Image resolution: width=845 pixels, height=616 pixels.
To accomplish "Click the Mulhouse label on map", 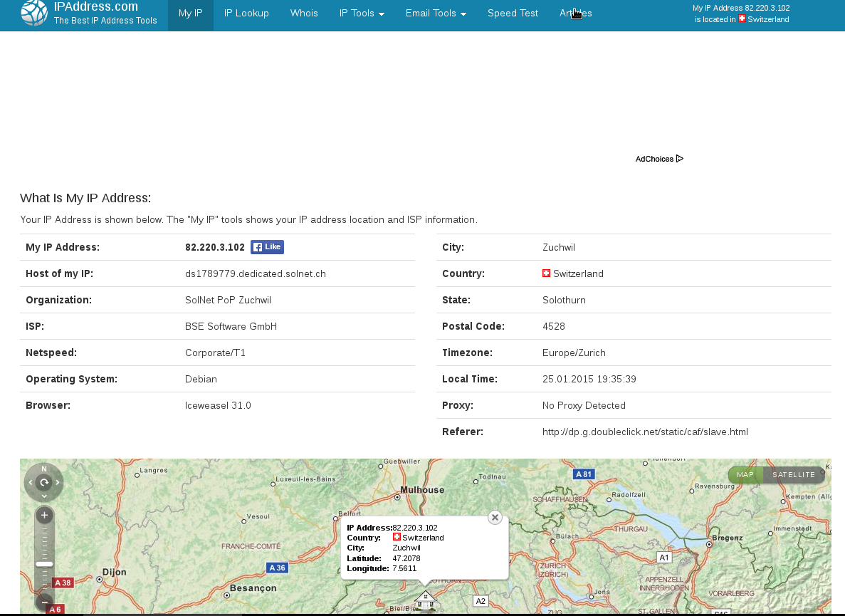I will tap(423, 490).
